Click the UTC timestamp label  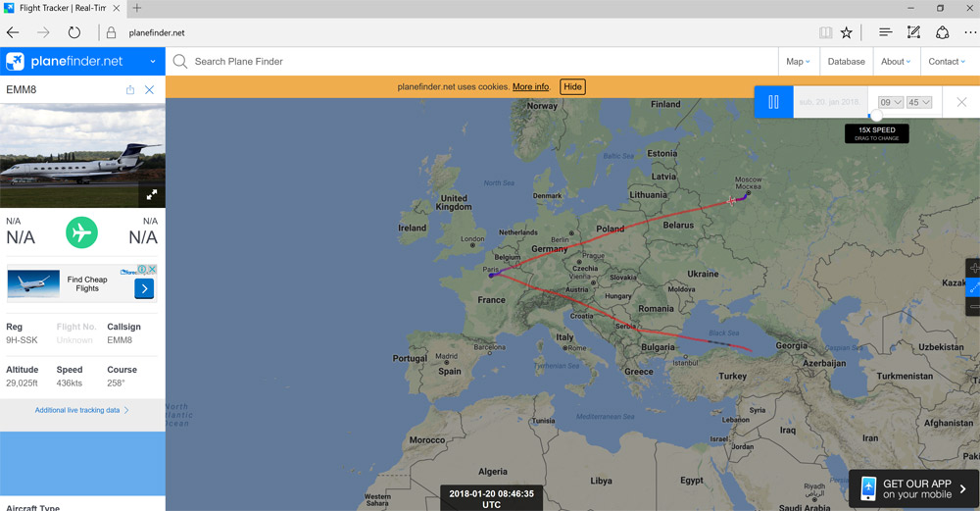[x=491, y=498]
